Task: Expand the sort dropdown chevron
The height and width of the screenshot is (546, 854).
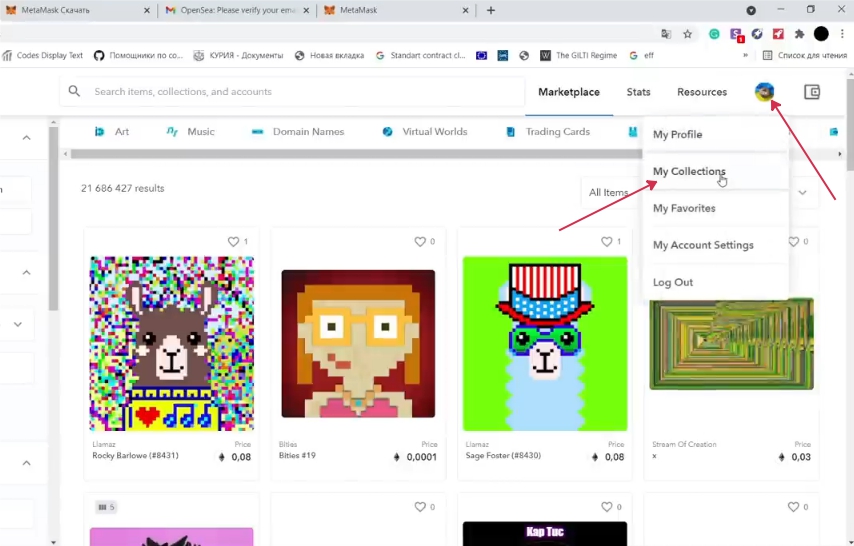Action: [x=802, y=193]
